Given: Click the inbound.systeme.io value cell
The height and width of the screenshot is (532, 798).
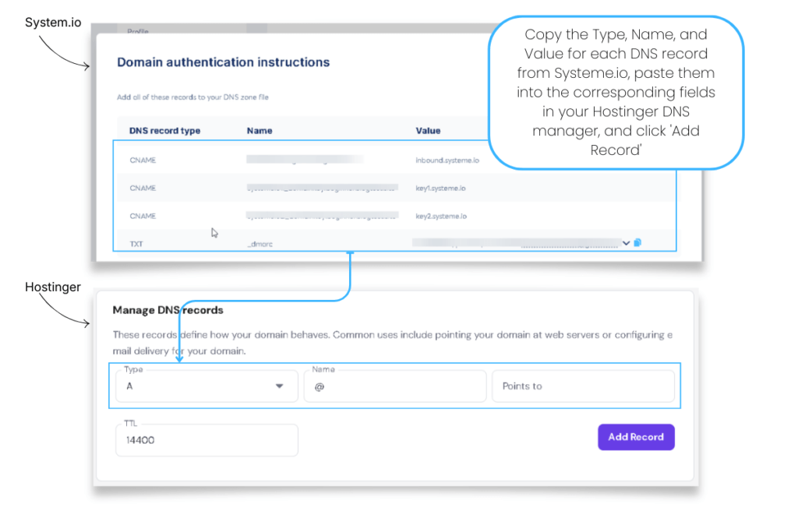Looking at the screenshot, I should (446, 160).
